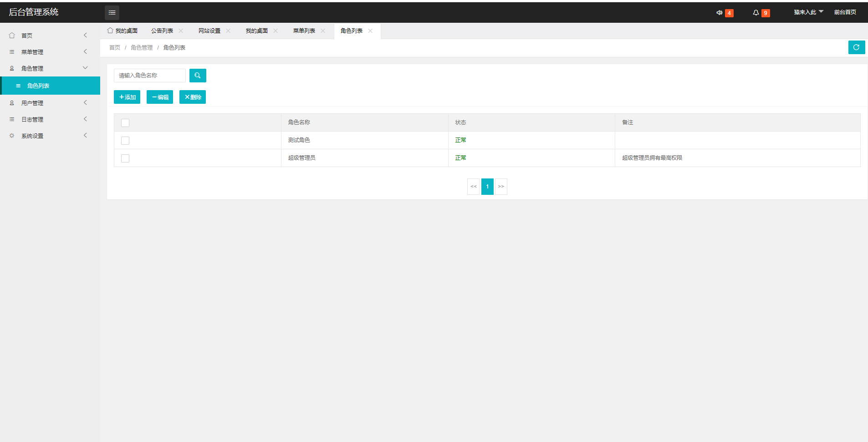
Task: Click the refresh icon button at top right
Action: click(x=857, y=47)
